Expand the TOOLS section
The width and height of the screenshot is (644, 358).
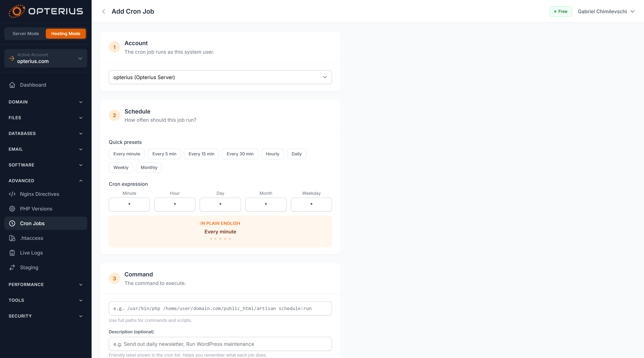pyautogui.click(x=46, y=300)
